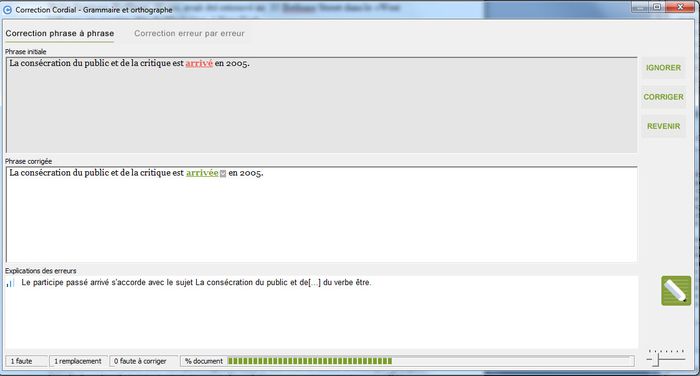Screen dimensions: 700x376
Task: Click the 1 faute status field
Action: 26,361
